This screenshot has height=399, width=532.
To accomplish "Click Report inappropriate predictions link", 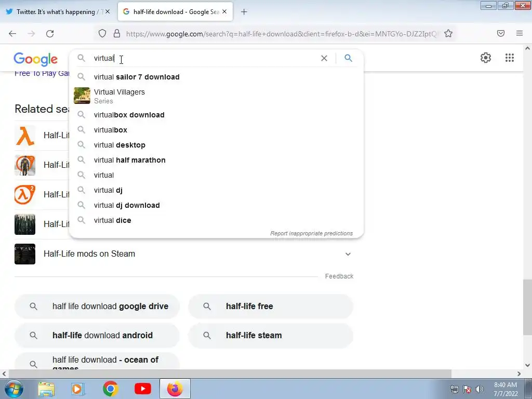I will pos(311,233).
